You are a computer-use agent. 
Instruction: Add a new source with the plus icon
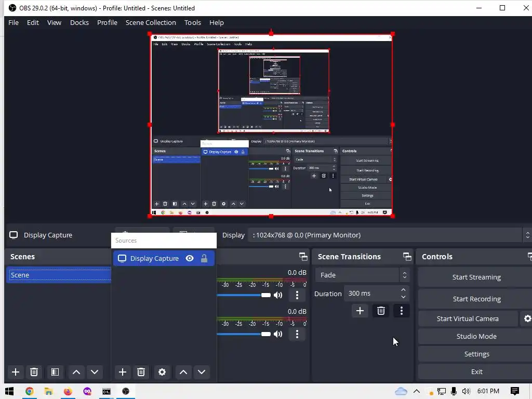coord(123,372)
